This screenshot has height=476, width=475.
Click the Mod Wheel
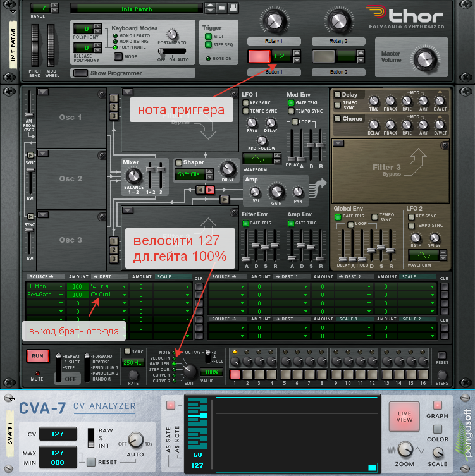[x=51, y=46]
